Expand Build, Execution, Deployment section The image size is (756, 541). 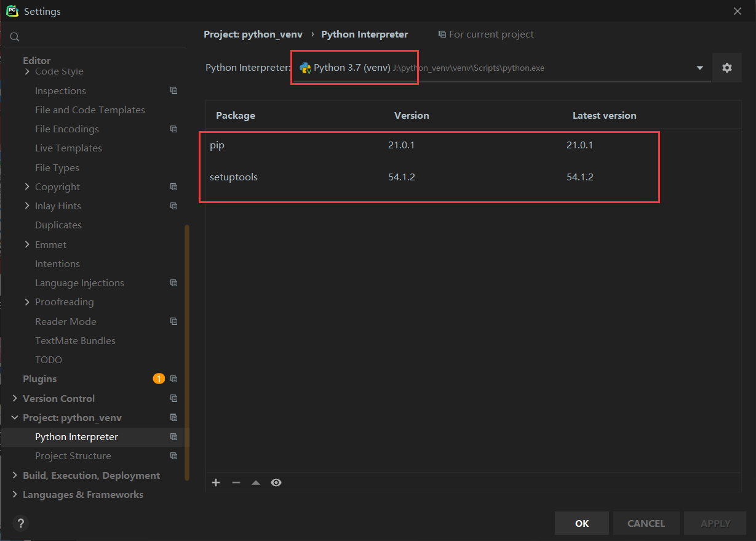(15, 475)
